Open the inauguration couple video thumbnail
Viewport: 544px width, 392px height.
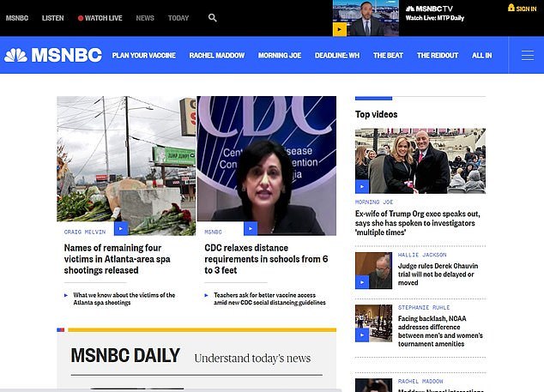point(420,160)
